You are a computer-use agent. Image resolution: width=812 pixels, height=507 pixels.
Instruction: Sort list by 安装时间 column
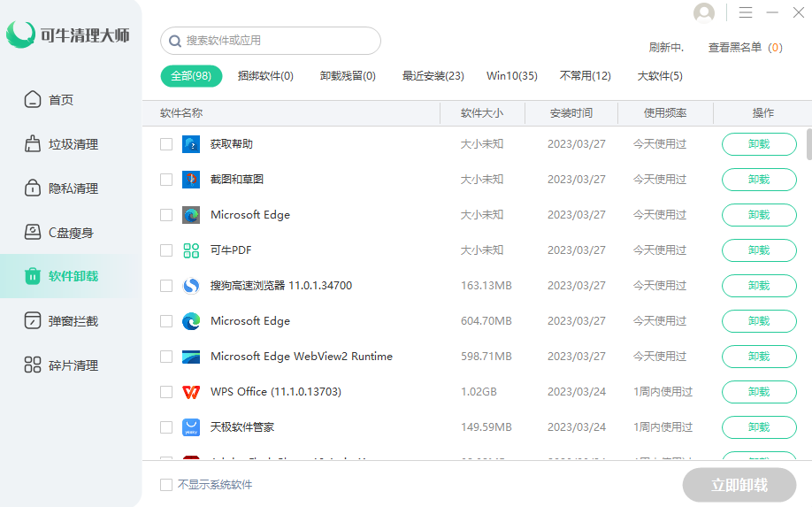pyautogui.click(x=571, y=113)
